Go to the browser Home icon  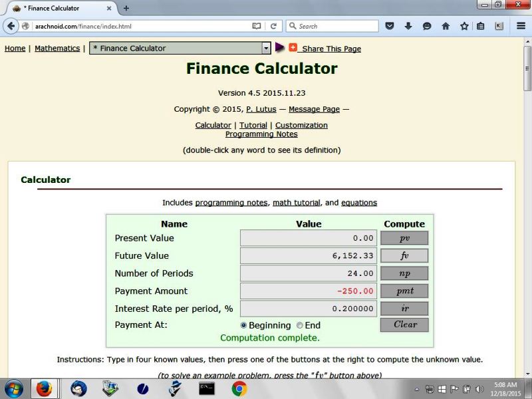tap(446, 26)
